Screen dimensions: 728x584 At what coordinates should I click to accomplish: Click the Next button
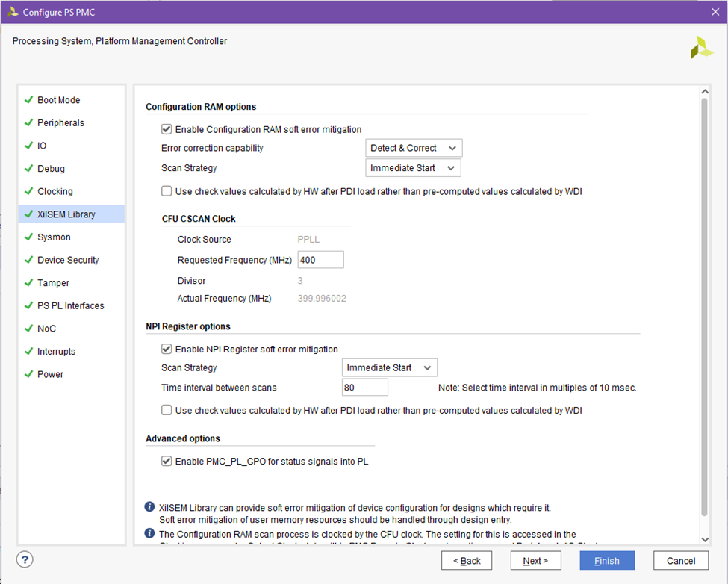(535, 561)
